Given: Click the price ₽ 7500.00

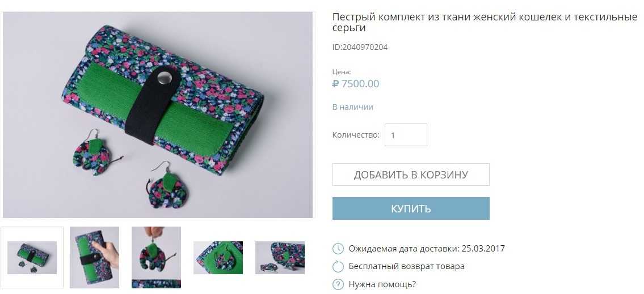Looking at the screenshot, I should click(x=356, y=84).
